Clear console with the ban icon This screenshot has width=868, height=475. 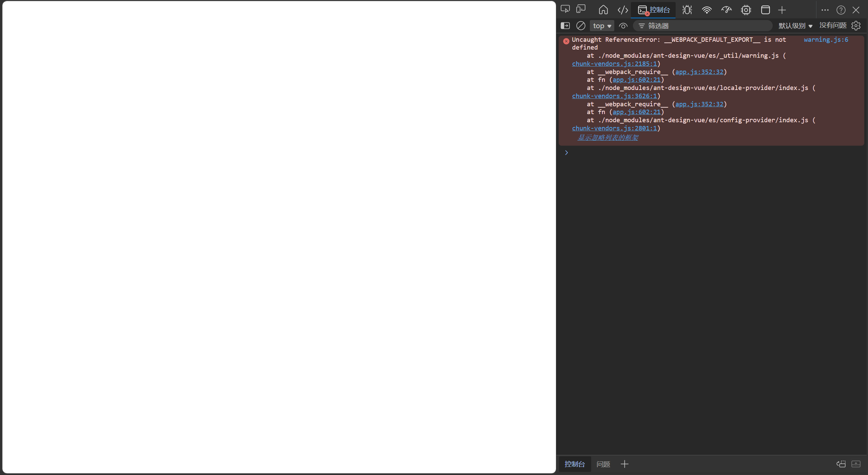pos(581,26)
